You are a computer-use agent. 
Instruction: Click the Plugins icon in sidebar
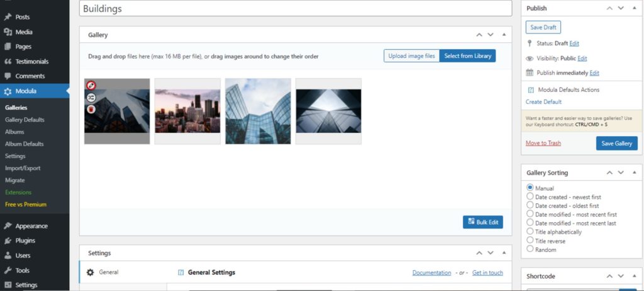pos(8,241)
